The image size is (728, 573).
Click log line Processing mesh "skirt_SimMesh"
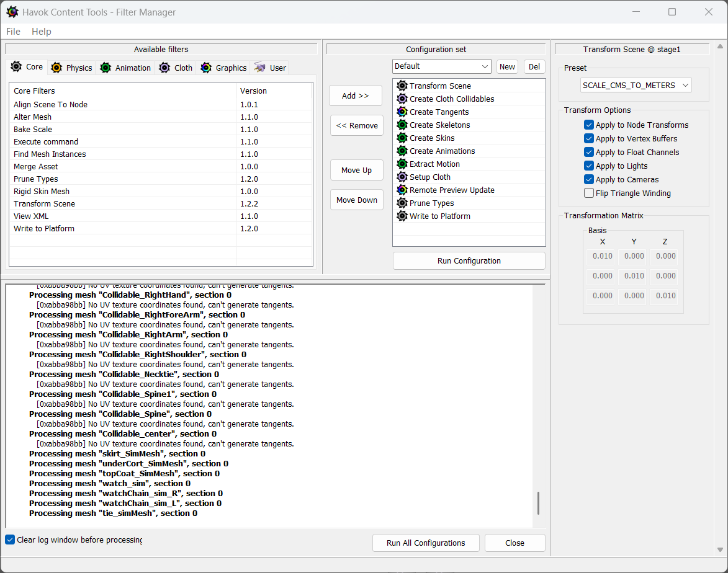[x=117, y=454]
